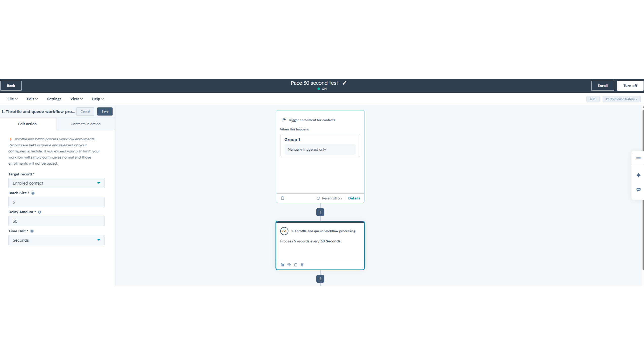This screenshot has height=362, width=644.
Task: Click the Re-enroll refresh icon
Action: pyautogui.click(x=318, y=198)
